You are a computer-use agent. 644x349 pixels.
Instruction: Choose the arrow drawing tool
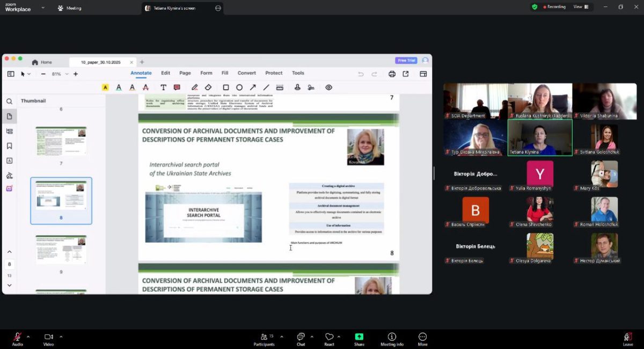point(253,88)
